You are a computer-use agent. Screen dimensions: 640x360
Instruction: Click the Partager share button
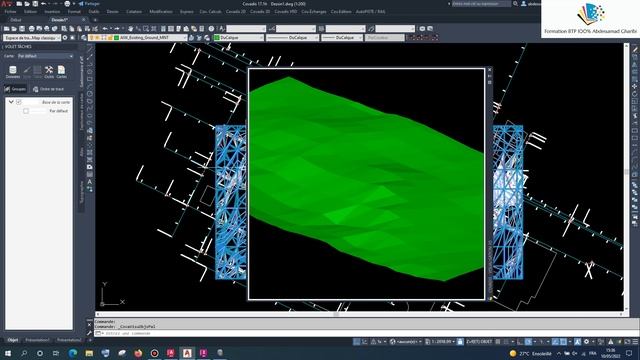tap(89, 4)
